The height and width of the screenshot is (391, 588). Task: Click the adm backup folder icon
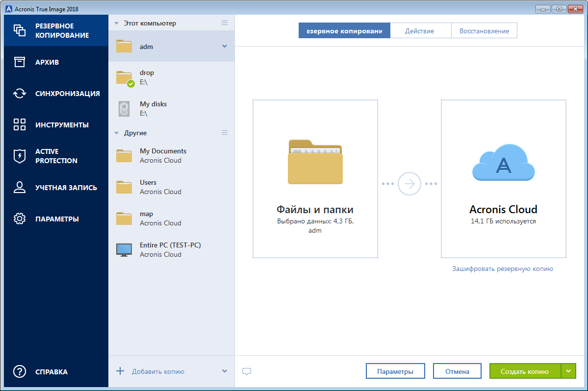tap(124, 47)
